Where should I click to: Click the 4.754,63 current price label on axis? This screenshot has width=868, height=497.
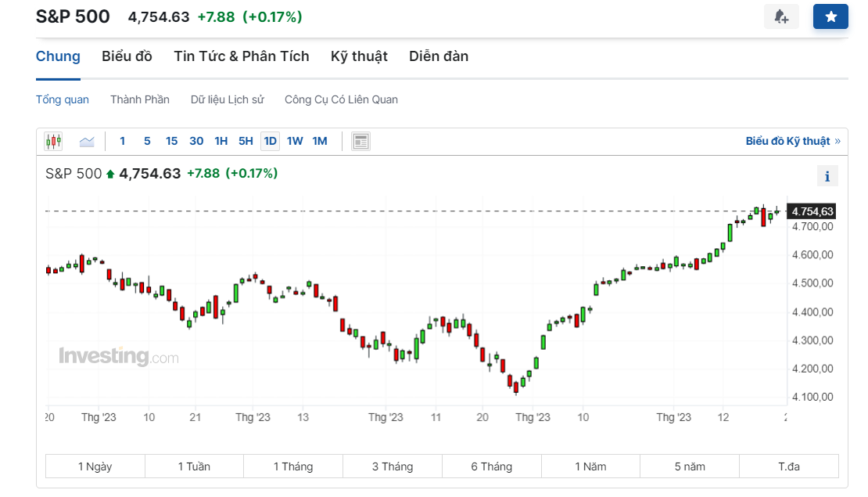click(x=812, y=211)
